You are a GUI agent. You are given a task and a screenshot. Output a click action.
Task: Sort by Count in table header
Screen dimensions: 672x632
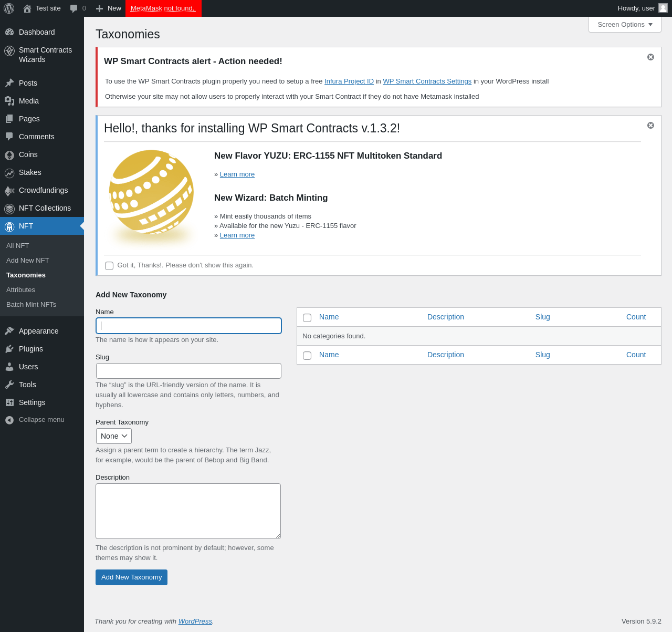(x=636, y=317)
